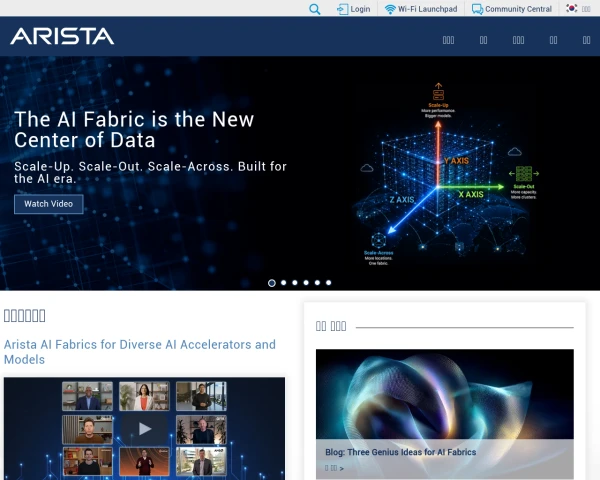Click the hero headline AI Fabric is the New Center
This screenshot has height=480, width=600.
coord(134,129)
